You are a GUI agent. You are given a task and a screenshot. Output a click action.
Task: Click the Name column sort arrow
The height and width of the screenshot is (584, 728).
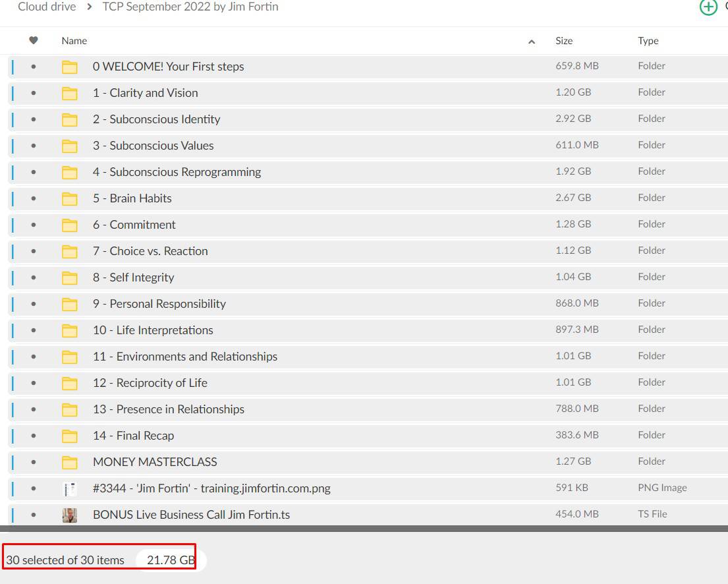(x=532, y=42)
